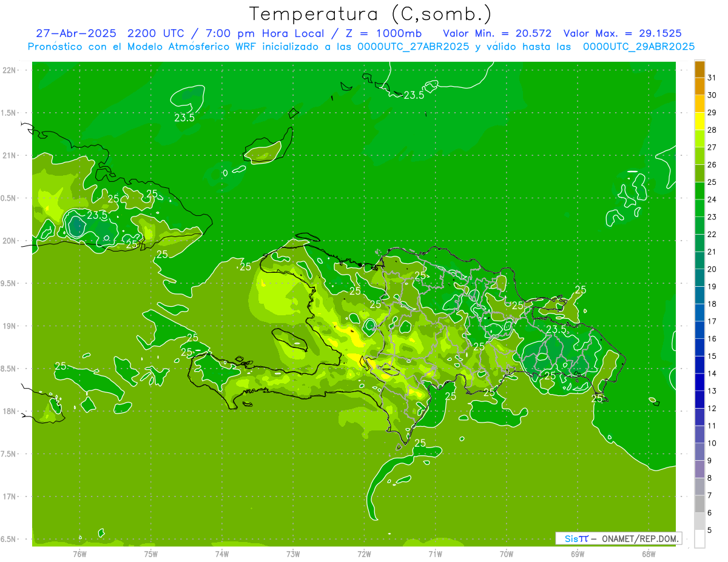The image size is (728, 562).
Task: Click the '20N' latitude axis label
Action: tap(9, 241)
